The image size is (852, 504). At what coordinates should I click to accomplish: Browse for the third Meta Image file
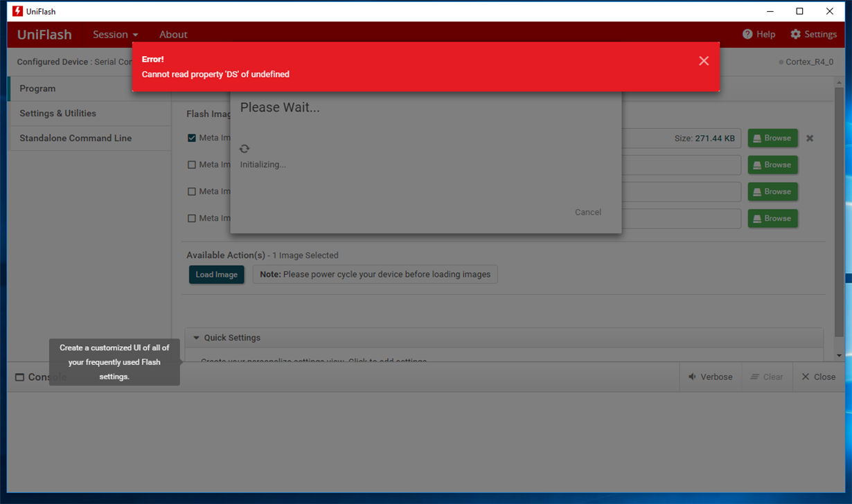pos(772,192)
